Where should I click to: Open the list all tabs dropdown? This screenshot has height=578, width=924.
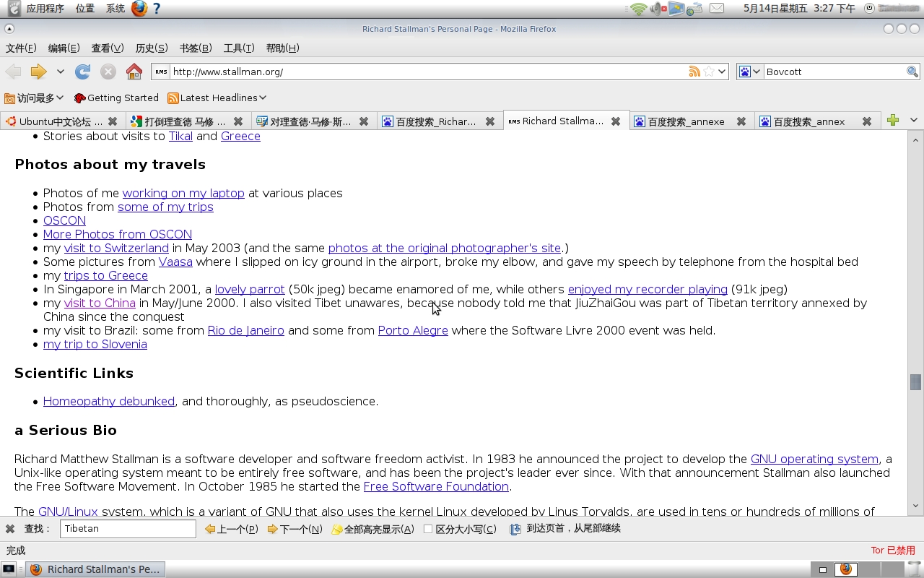click(x=913, y=121)
